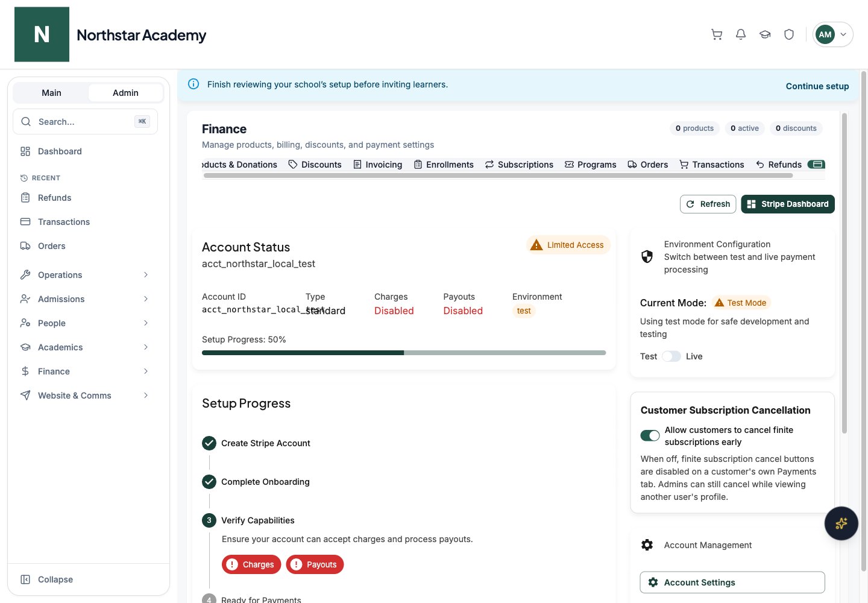Click the graduation cap icon in header
868x603 pixels.
coord(765,34)
